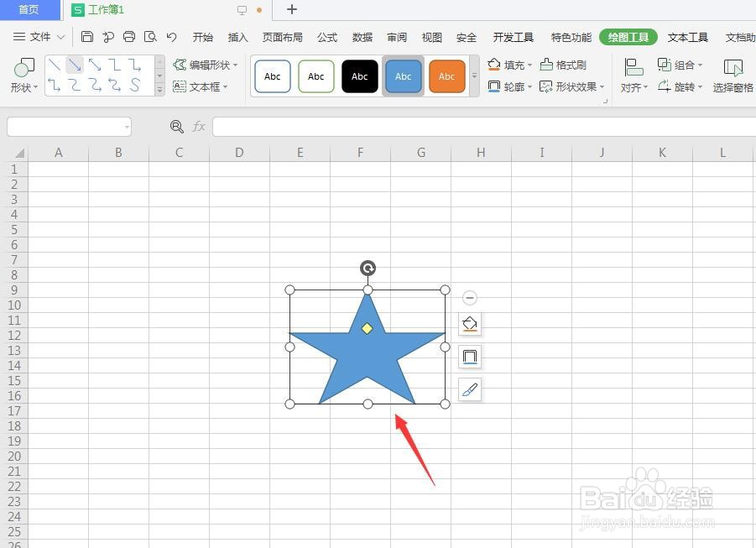Select the orange Abc shape style preset

pyautogui.click(x=446, y=76)
